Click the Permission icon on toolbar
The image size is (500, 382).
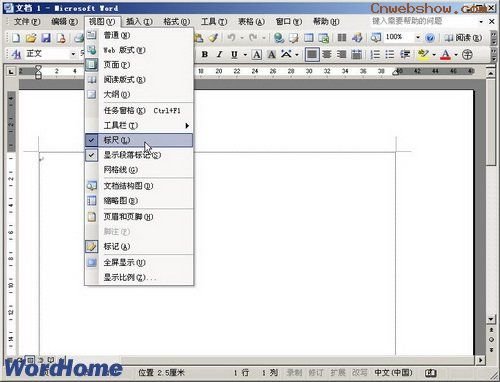(61, 38)
